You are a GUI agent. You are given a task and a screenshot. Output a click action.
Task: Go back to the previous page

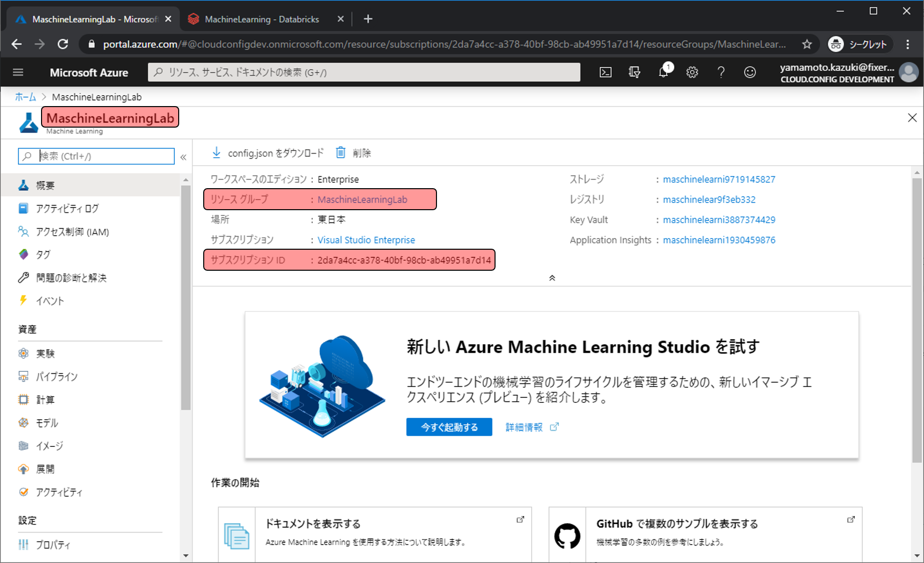[17, 44]
